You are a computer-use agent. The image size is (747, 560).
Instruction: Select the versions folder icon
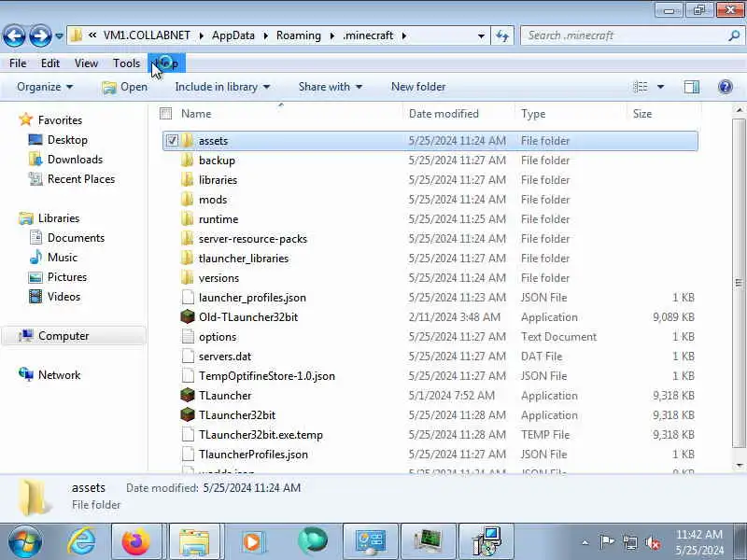[x=188, y=277]
